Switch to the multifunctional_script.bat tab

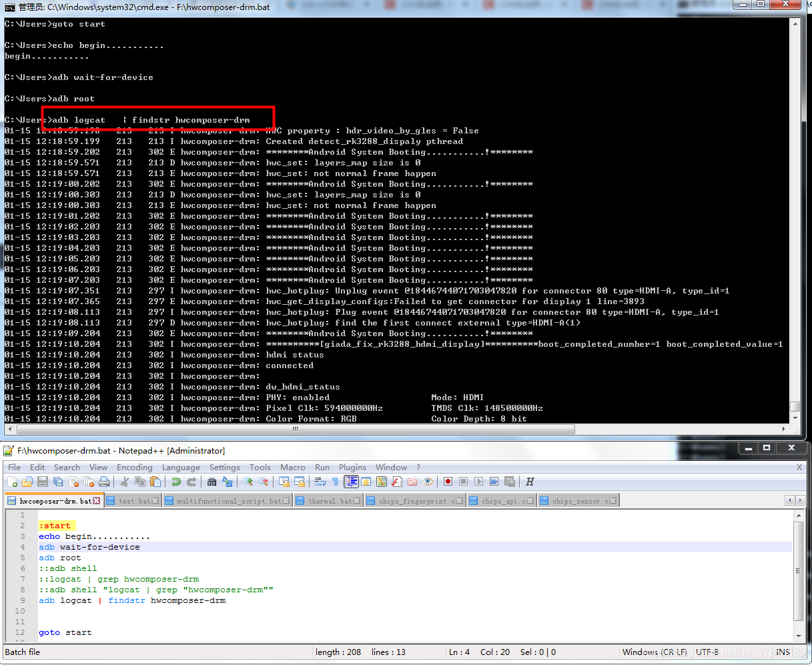pyautogui.click(x=228, y=501)
